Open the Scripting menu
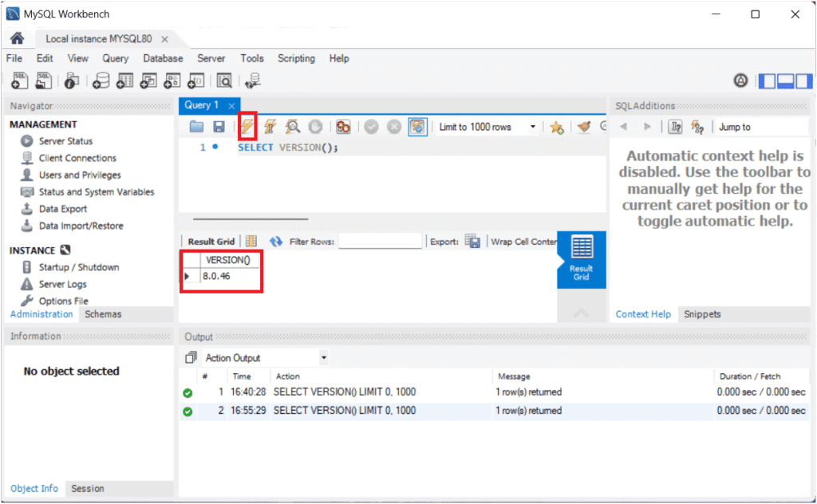817x504 pixels. pos(296,58)
